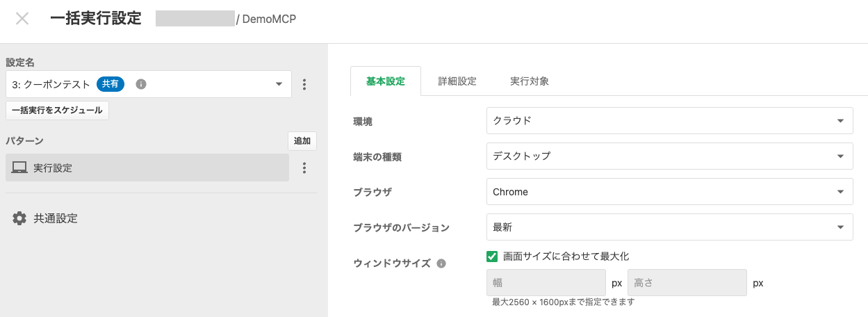Click the 共有 badge in setting name
This screenshot has height=317, width=868.
point(110,84)
